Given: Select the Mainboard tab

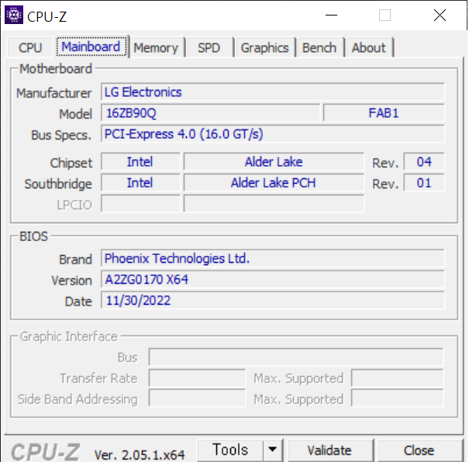Looking at the screenshot, I should [x=91, y=47].
